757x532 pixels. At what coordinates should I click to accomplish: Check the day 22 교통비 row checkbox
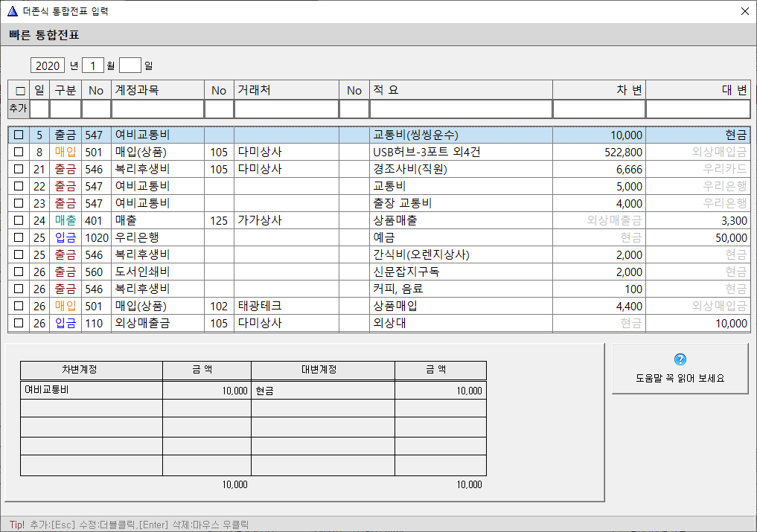coord(19,186)
